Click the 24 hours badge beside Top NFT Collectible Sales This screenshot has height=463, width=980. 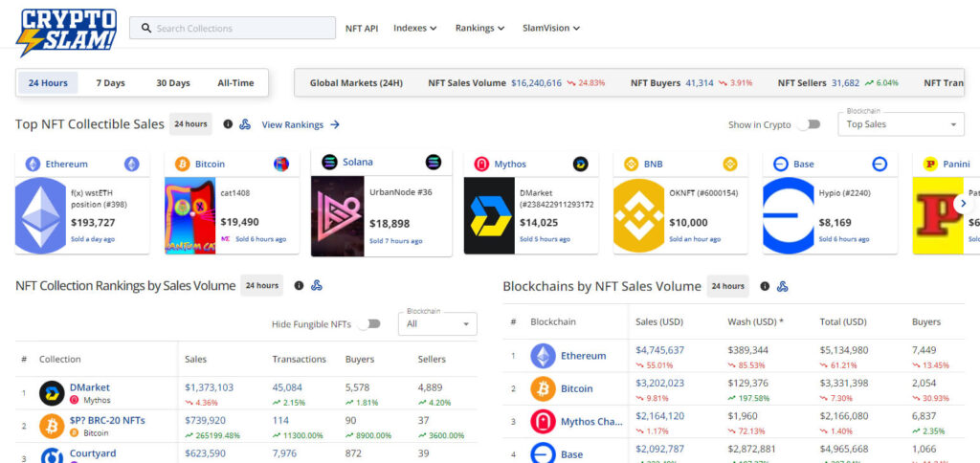point(190,124)
